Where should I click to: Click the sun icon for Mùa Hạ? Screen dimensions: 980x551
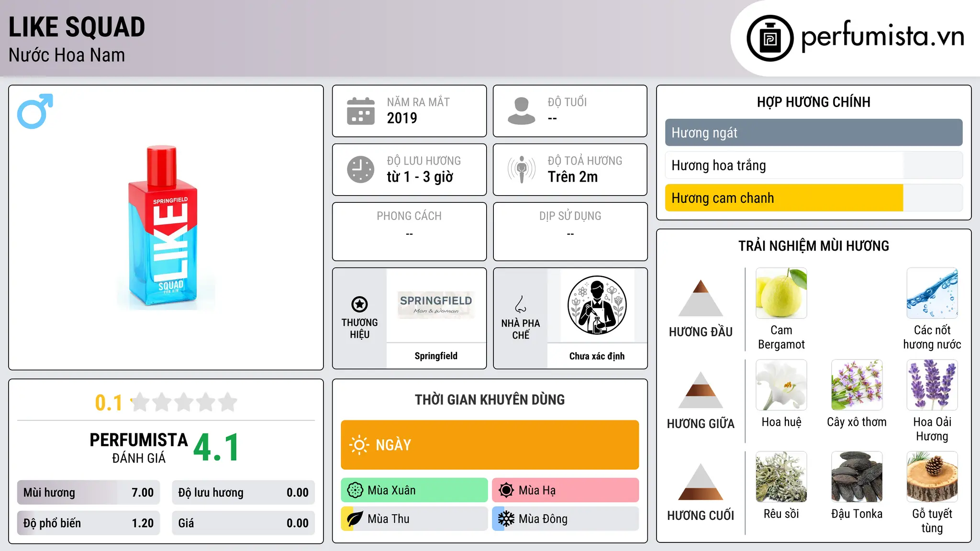point(506,490)
